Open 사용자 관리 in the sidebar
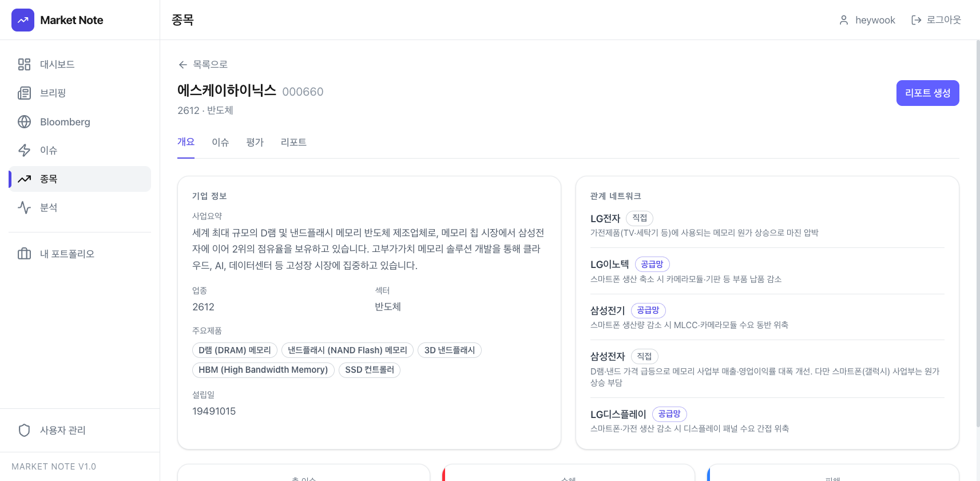The image size is (980, 481). pyautogui.click(x=80, y=430)
